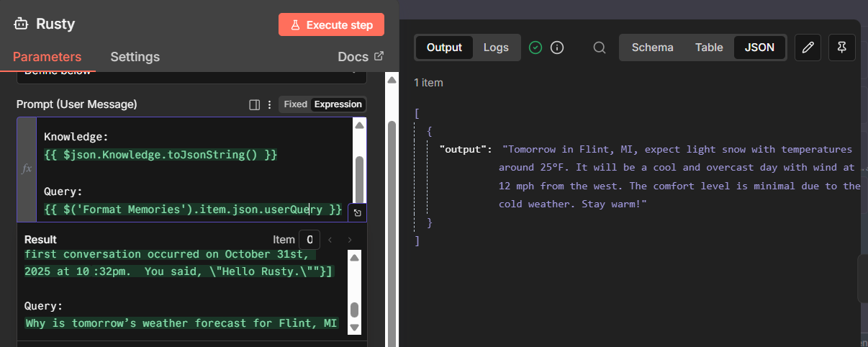Click the fx expression icon in the prompt editor
This screenshot has height=347, width=868.
pyautogui.click(x=27, y=168)
